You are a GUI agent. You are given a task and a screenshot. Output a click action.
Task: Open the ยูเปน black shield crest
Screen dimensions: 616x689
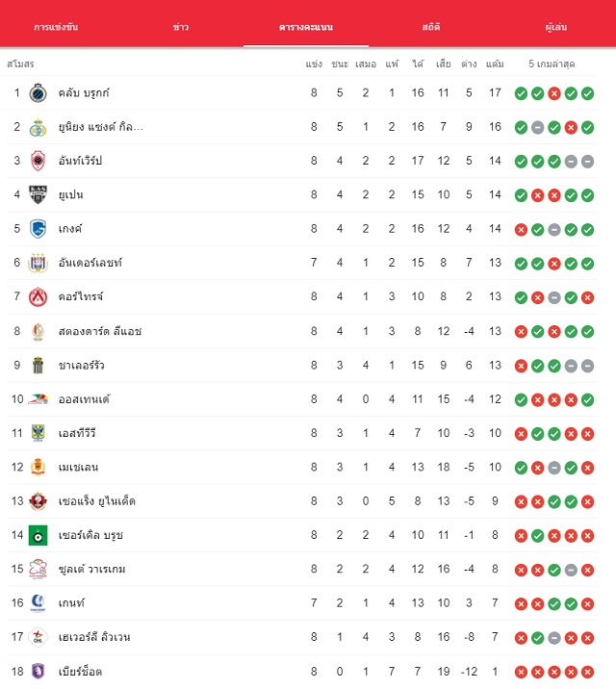[38, 194]
